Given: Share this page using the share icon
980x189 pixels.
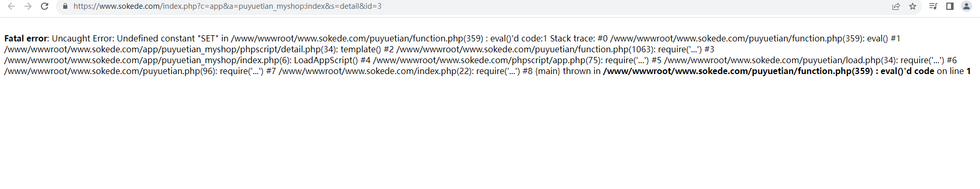Looking at the screenshot, I should [896, 6].
